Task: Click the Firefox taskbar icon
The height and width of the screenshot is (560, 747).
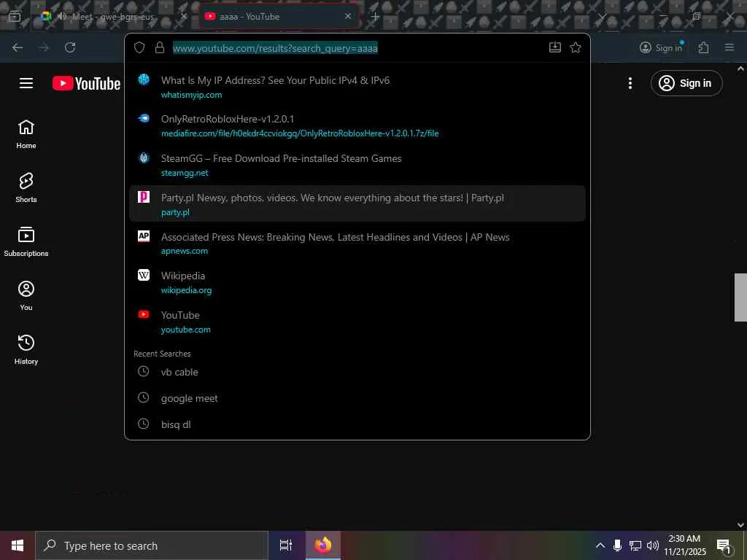Action: tap(323, 545)
